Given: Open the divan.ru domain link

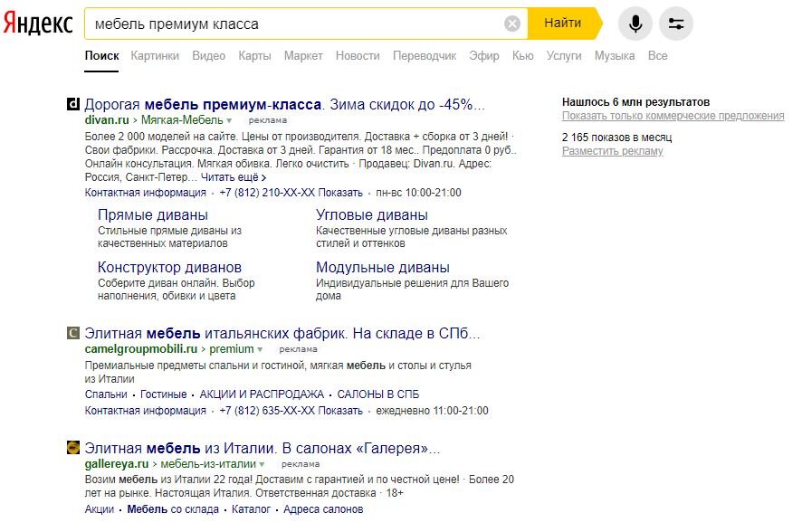Looking at the screenshot, I should pyautogui.click(x=107, y=120).
